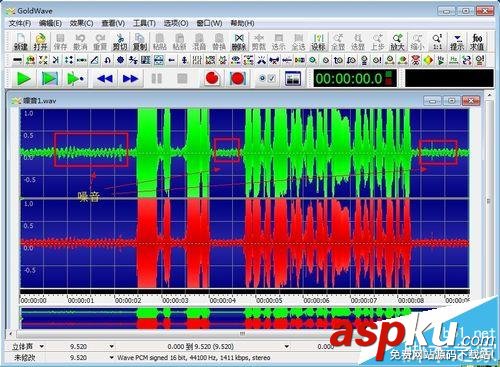
Task: Open the 效果(C) menu
Action: tap(81, 23)
